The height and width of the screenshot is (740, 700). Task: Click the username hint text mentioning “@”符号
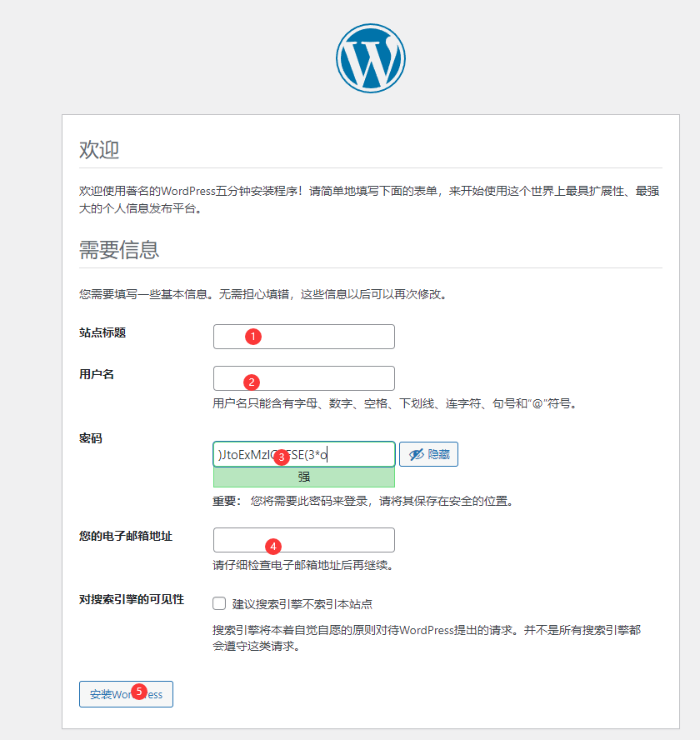click(x=395, y=403)
